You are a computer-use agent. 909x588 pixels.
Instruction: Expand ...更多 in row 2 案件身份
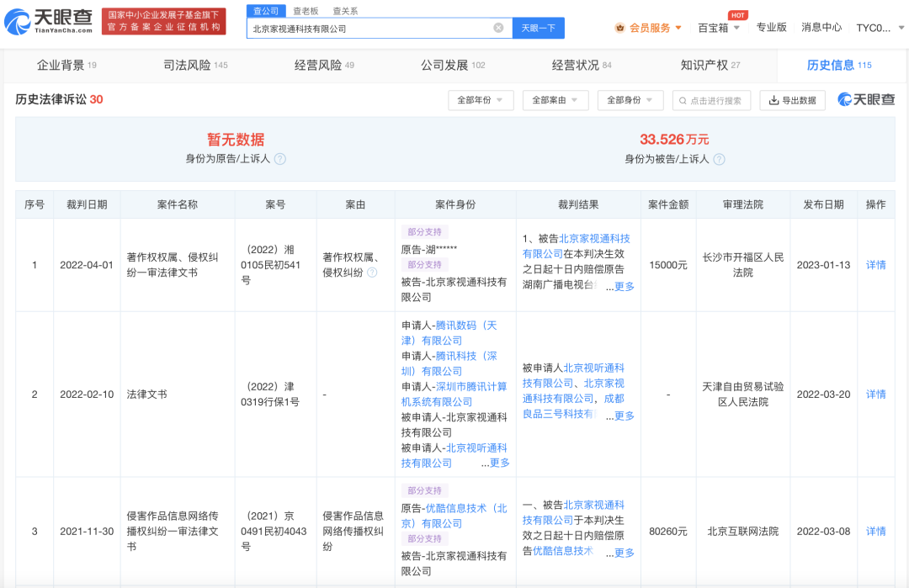495,463
